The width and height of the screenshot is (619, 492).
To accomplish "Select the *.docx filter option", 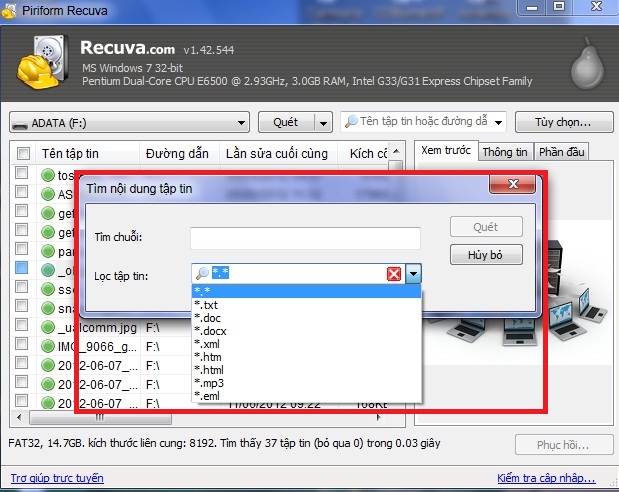I will tap(306, 331).
